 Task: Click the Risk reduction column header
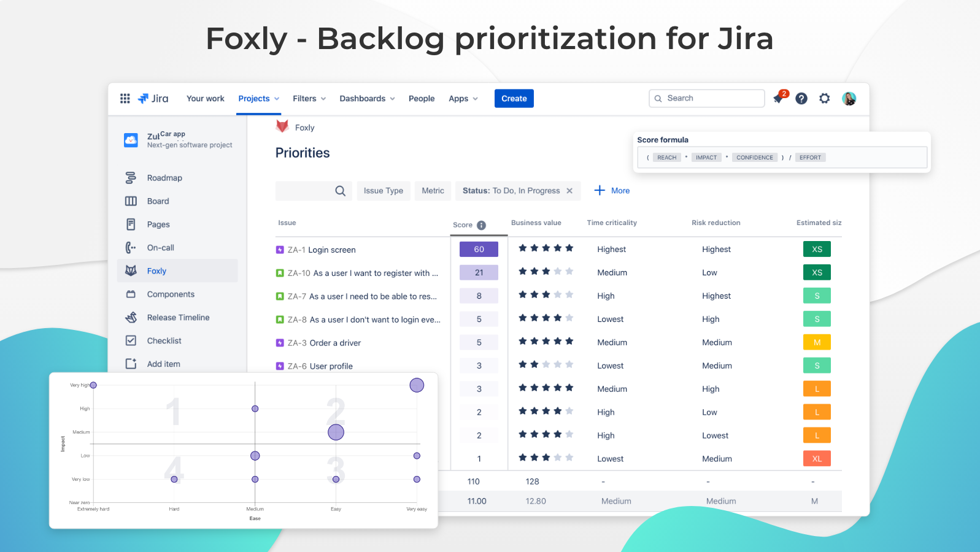click(716, 223)
